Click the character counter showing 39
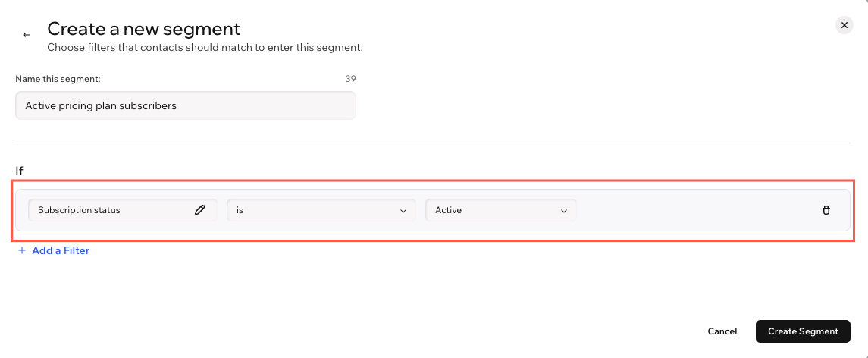This screenshot has width=868, height=358. pos(350,79)
